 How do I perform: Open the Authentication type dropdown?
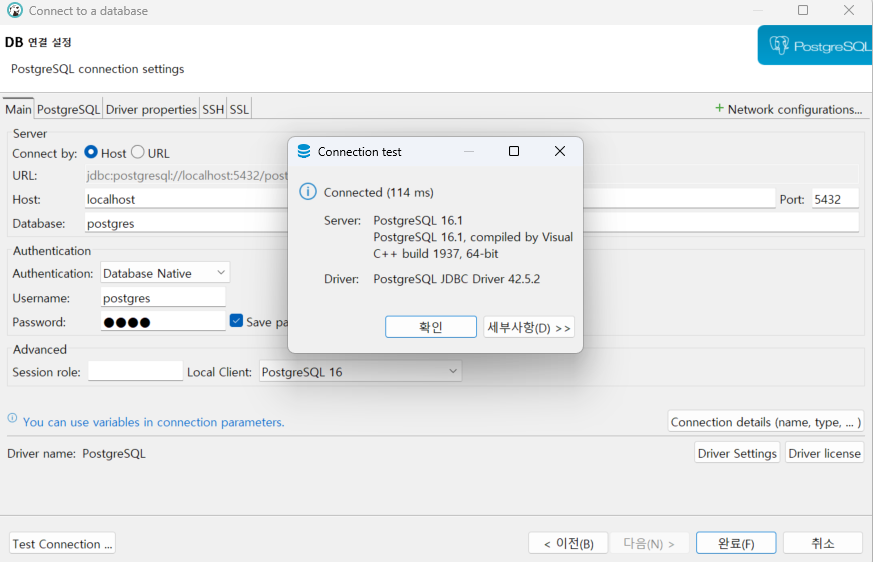(x=165, y=273)
